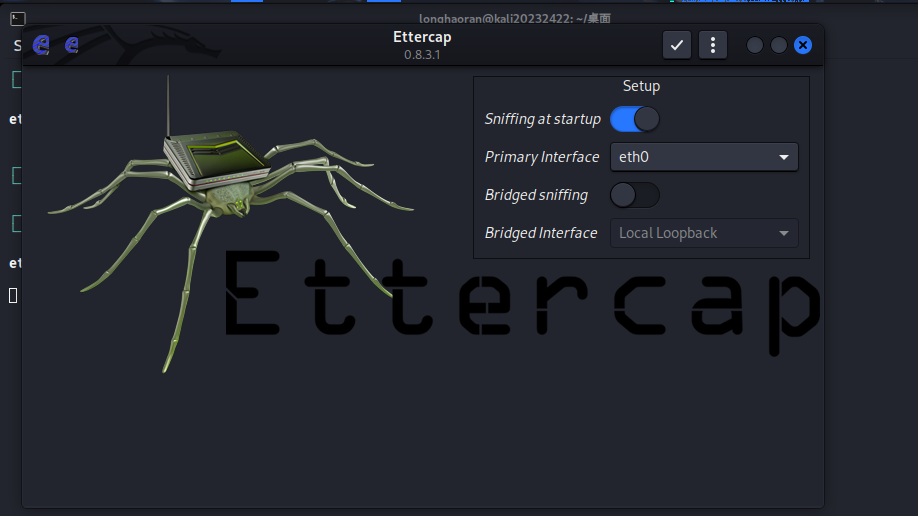The image size is (918, 516).
Task: Click the Ettercap title in header bar
Action: coord(422,37)
